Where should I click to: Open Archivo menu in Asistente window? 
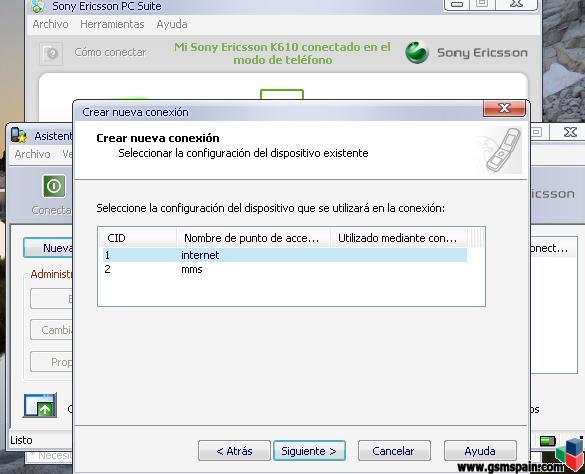click(x=32, y=154)
